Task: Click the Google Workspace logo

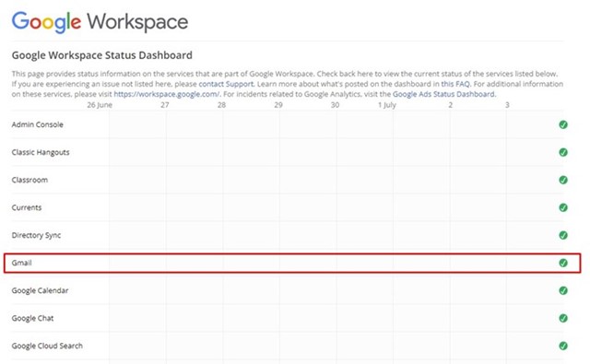Action: (x=100, y=22)
